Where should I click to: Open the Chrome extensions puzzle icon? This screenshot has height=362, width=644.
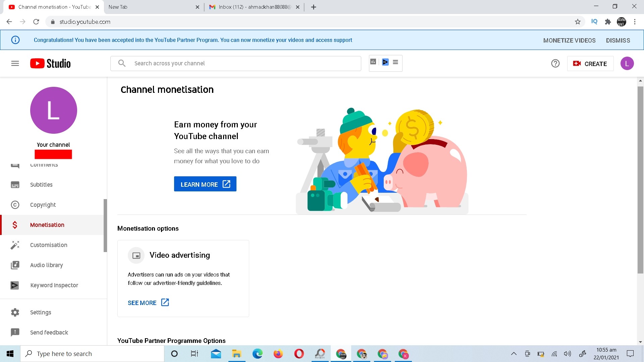608,22
